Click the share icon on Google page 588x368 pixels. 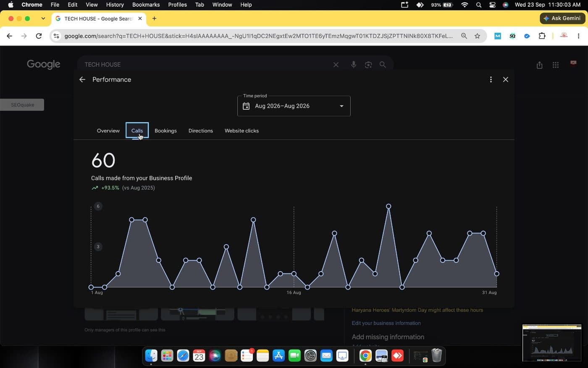(540, 65)
